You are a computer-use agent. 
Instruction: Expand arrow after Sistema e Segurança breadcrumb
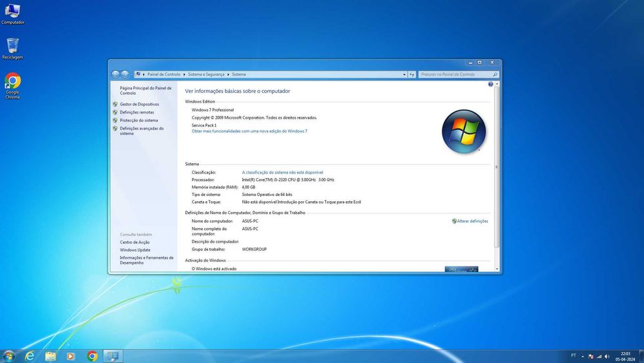coord(229,74)
